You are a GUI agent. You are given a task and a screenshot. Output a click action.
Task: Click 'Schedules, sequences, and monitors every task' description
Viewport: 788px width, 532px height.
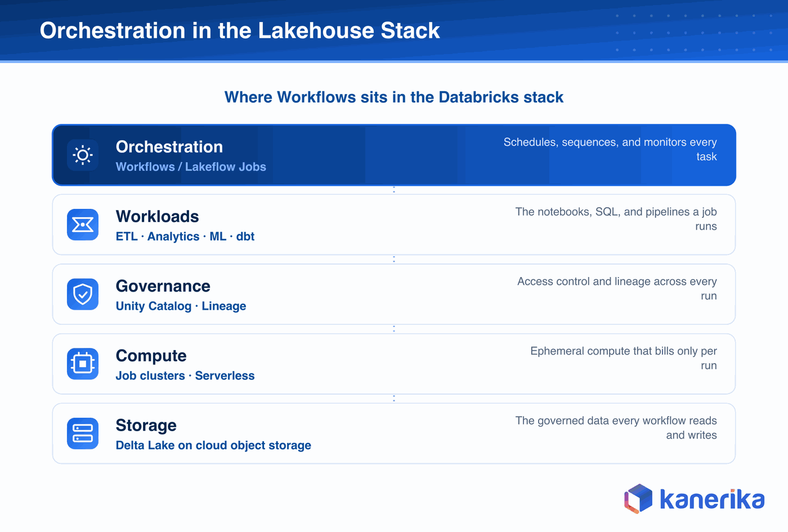[x=610, y=149]
